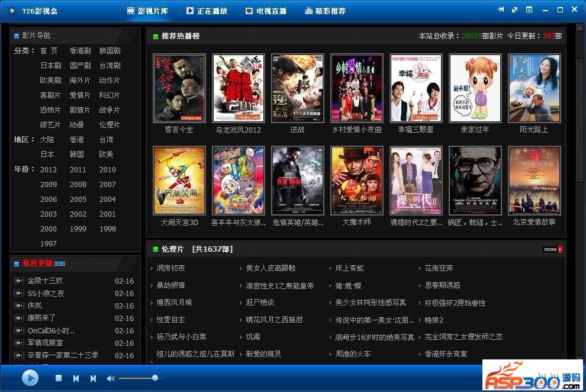586x392 pixels.
Task: Play icon next to OnCall36小时
Action: coord(19,330)
